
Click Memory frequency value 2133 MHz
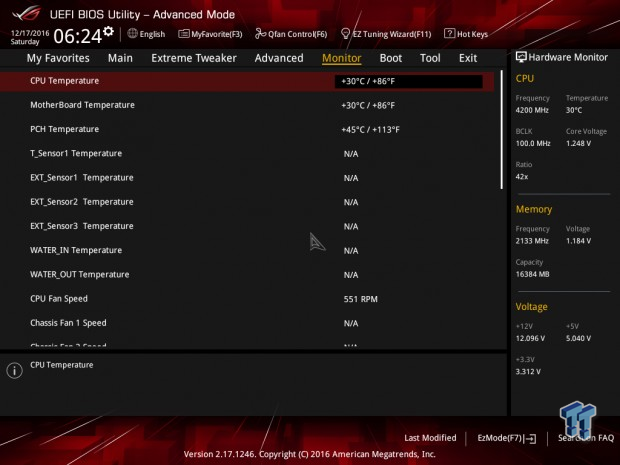pos(532,241)
